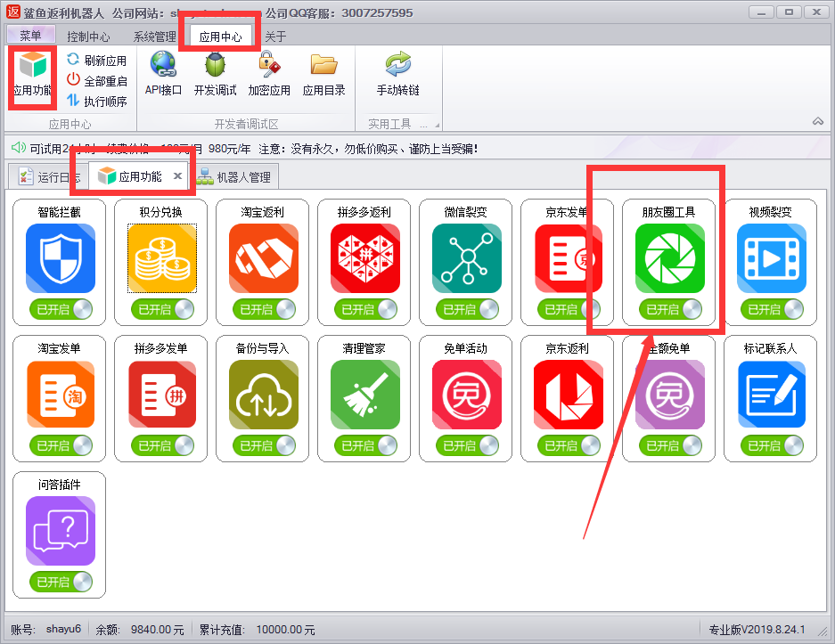The width and height of the screenshot is (835, 644).
Task: Open the 应用功能 ribbon button
Action: coord(32,75)
